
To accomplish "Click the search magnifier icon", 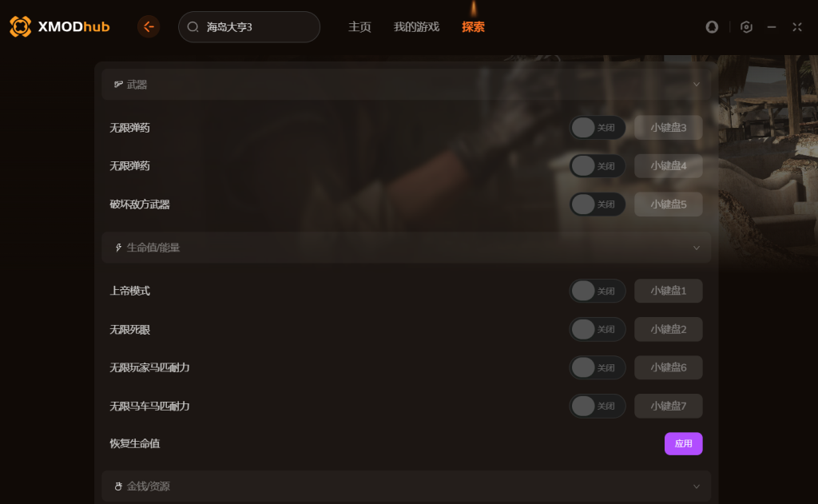I will 193,26.
